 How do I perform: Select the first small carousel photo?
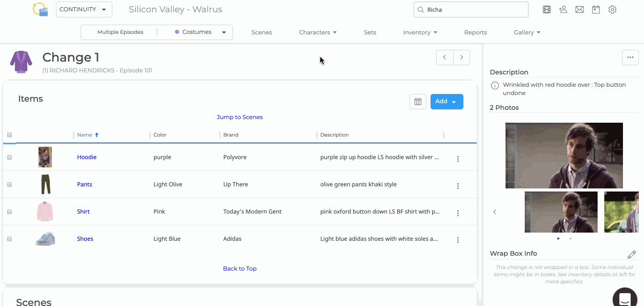pyautogui.click(x=561, y=212)
